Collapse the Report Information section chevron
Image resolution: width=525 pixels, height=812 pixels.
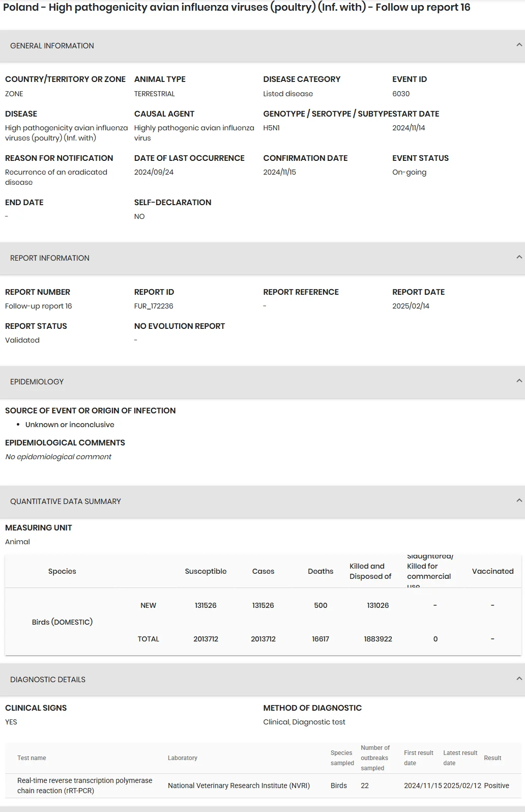519,258
